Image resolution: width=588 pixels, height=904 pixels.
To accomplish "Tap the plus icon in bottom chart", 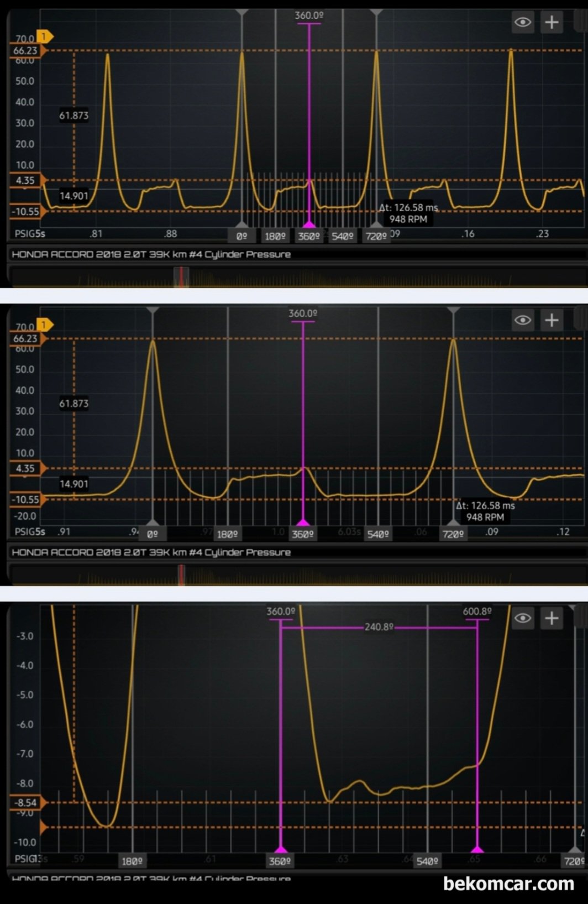I will (x=552, y=618).
